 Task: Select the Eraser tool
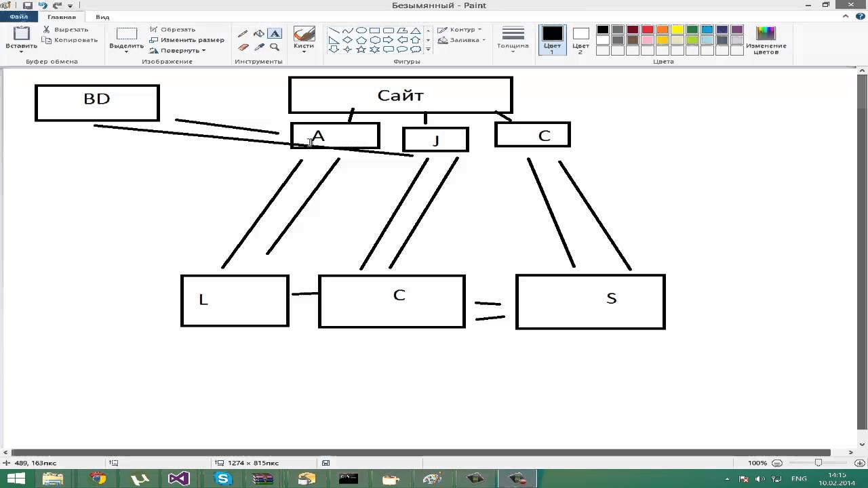point(243,47)
